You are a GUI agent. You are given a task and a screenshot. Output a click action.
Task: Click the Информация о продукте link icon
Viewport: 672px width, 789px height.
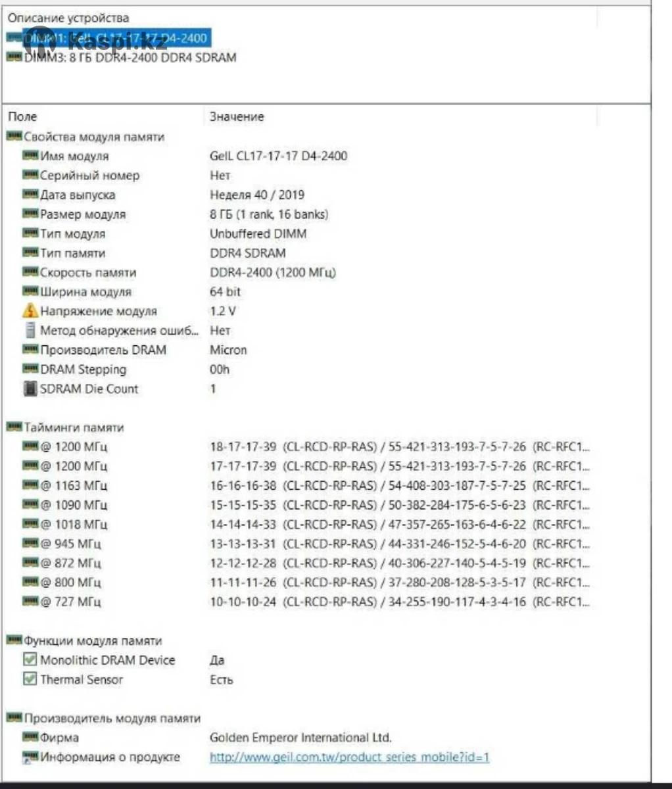(30, 757)
